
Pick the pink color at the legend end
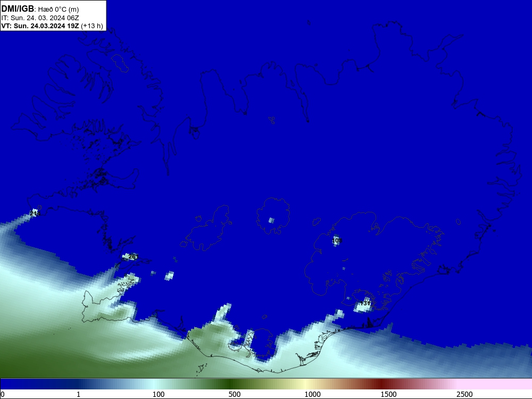pos(495,384)
